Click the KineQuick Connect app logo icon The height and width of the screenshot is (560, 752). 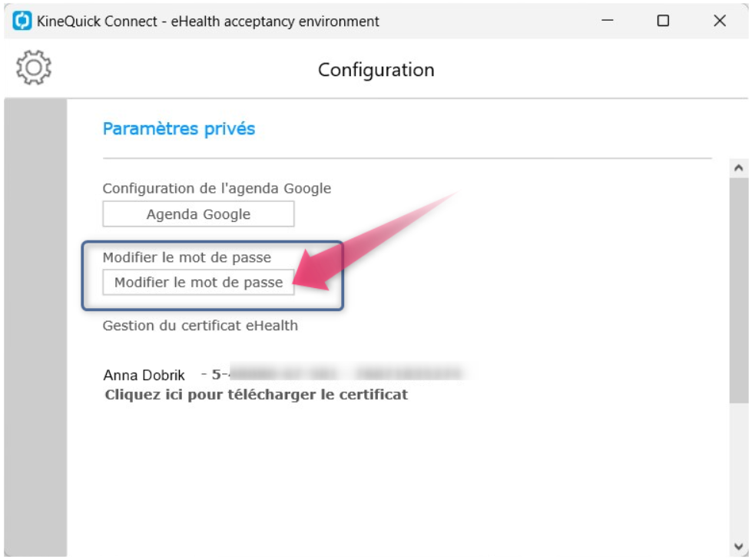tap(22, 21)
